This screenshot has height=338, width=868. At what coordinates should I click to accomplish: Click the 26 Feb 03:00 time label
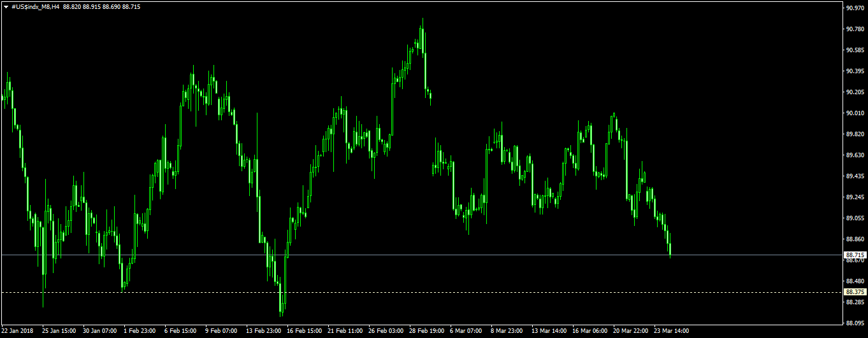point(386,331)
